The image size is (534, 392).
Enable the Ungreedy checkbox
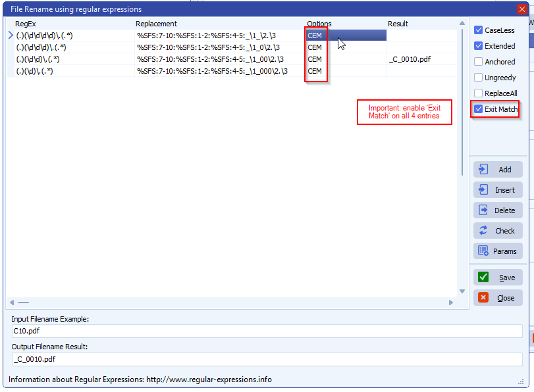[x=478, y=77]
